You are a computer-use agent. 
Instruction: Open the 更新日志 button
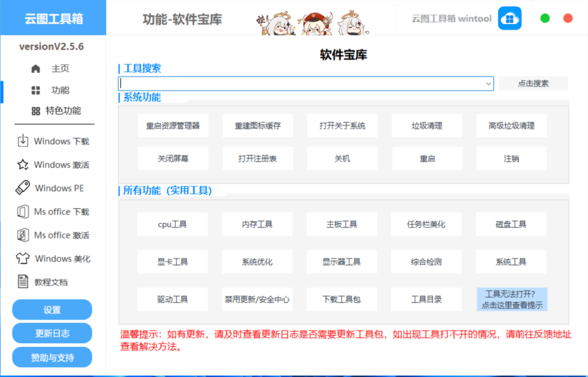pyautogui.click(x=52, y=333)
